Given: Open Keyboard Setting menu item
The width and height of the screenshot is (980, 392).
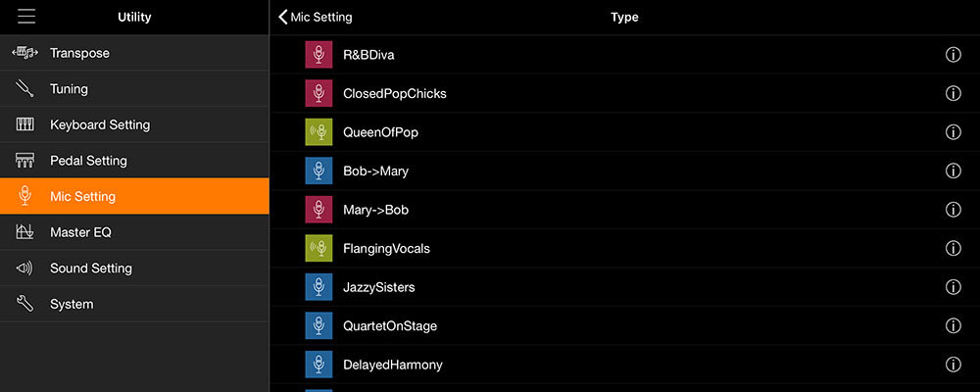Looking at the screenshot, I should point(134,124).
